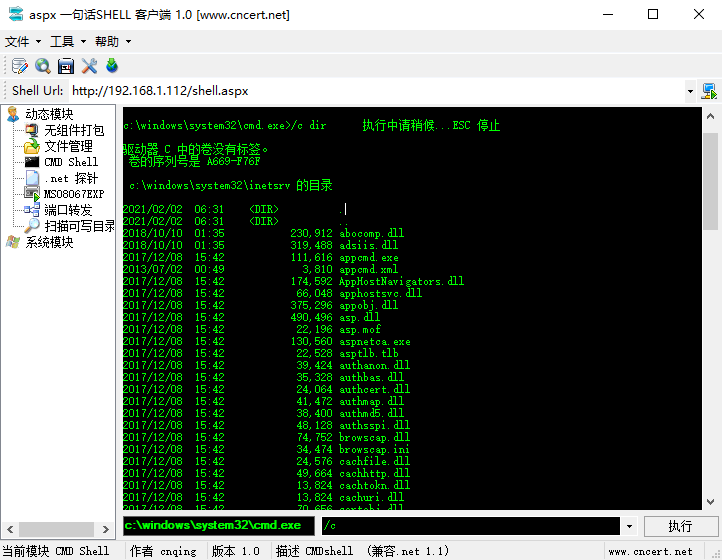Click the aspnetca.exe entry in output
Image resolution: width=722 pixels, height=560 pixels.
(x=374, y=341)
